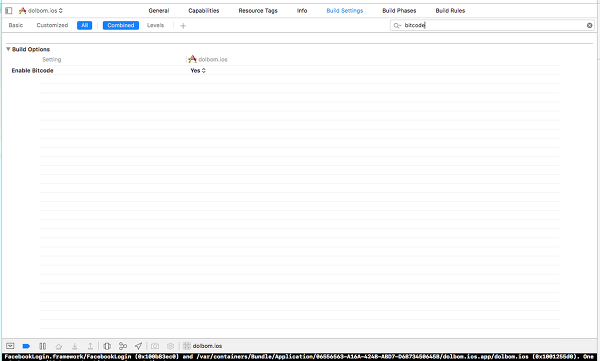The height and width of the screenshot is (361, 600).
Task: Click the bitcode search field
Action: click(x=492, y=25)
